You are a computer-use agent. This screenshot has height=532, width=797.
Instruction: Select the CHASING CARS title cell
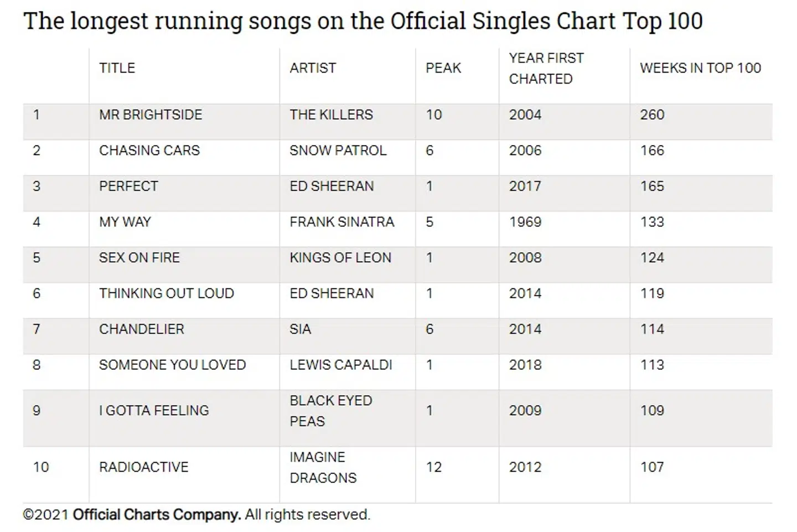tap(149, 151)
